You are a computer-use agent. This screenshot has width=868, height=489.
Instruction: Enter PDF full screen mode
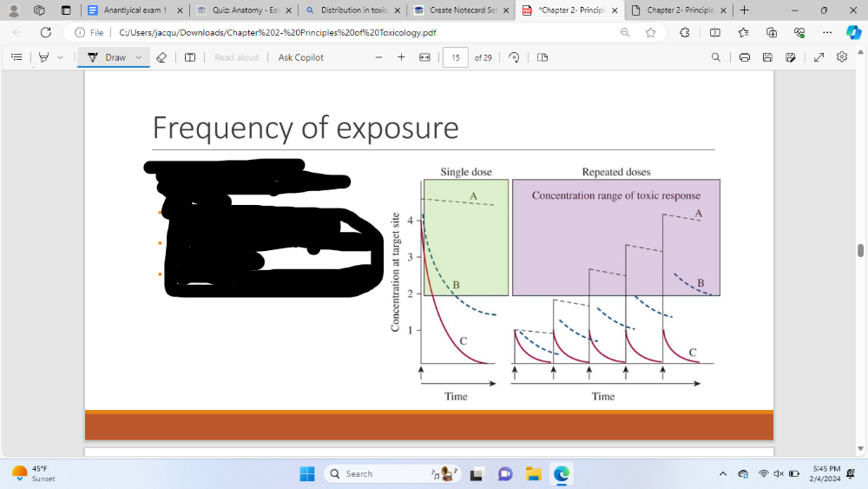click(x=819, y=57)
